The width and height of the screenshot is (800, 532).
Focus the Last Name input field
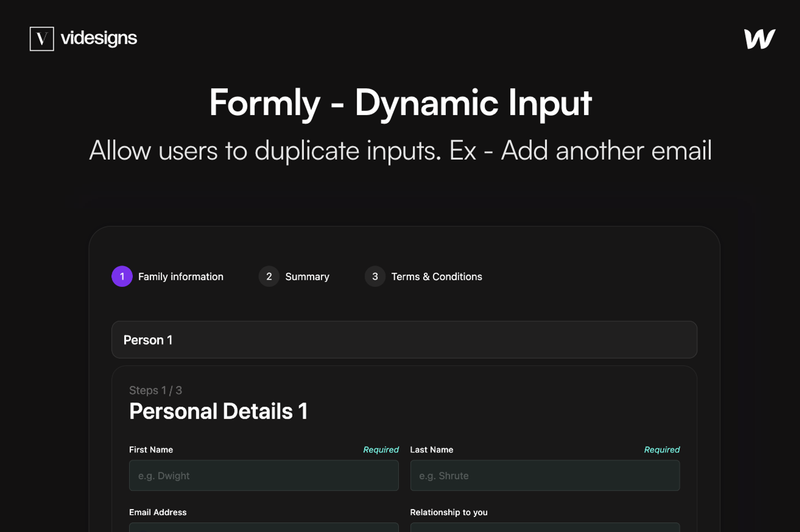(x=545, y=475)
